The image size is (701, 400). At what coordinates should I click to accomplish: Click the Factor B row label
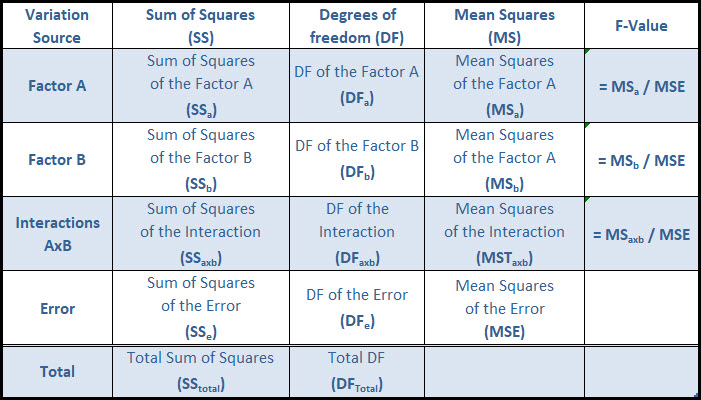pos(57,159)
